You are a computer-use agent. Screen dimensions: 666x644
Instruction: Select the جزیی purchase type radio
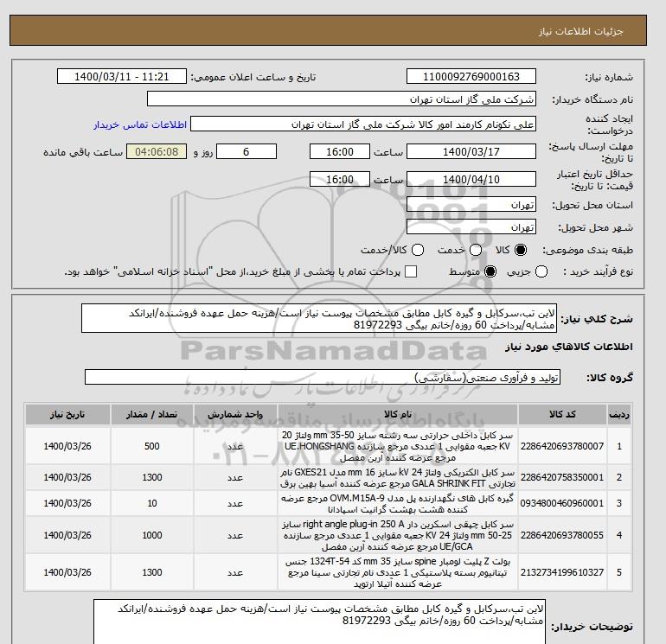coord(541,271)
